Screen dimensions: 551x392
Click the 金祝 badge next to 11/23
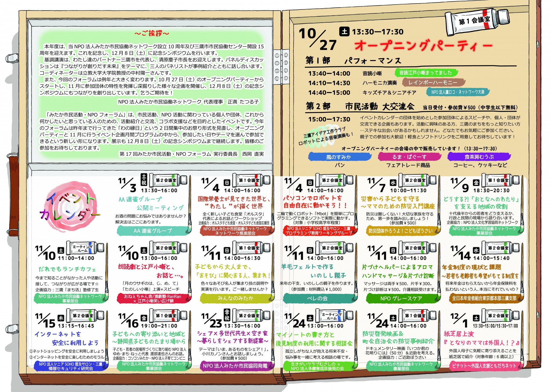227,315
